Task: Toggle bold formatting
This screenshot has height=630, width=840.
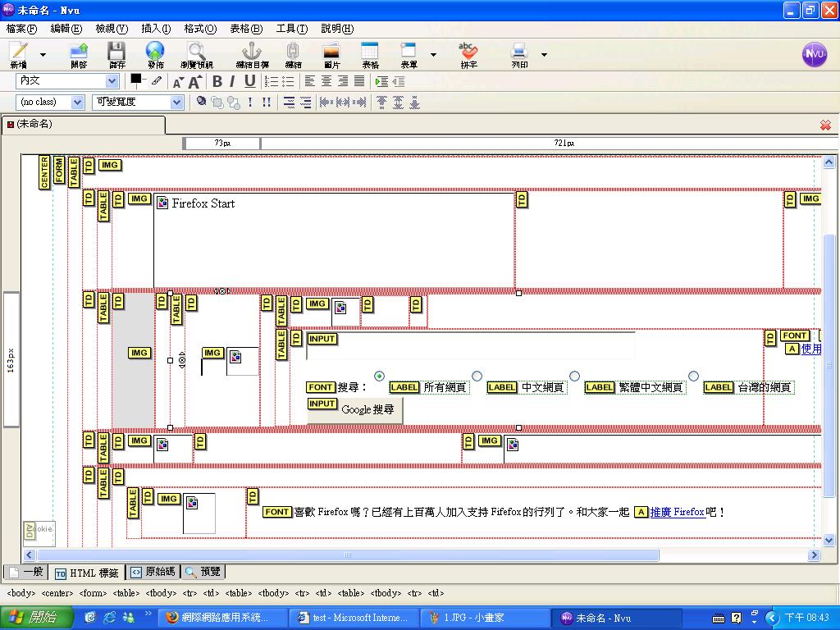Action: click(x=217, y=81)
